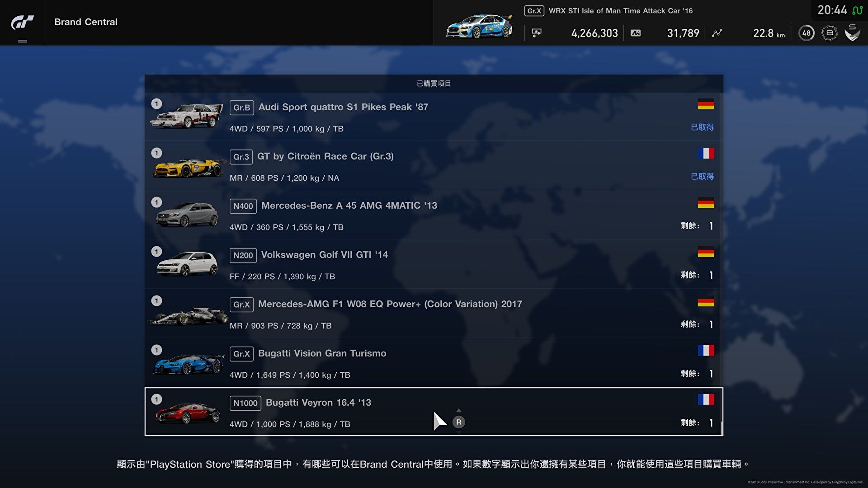Click the French flag on Bugatti Veyron row
This screenshot has height=488, width=868.
[x=706, y=399]
